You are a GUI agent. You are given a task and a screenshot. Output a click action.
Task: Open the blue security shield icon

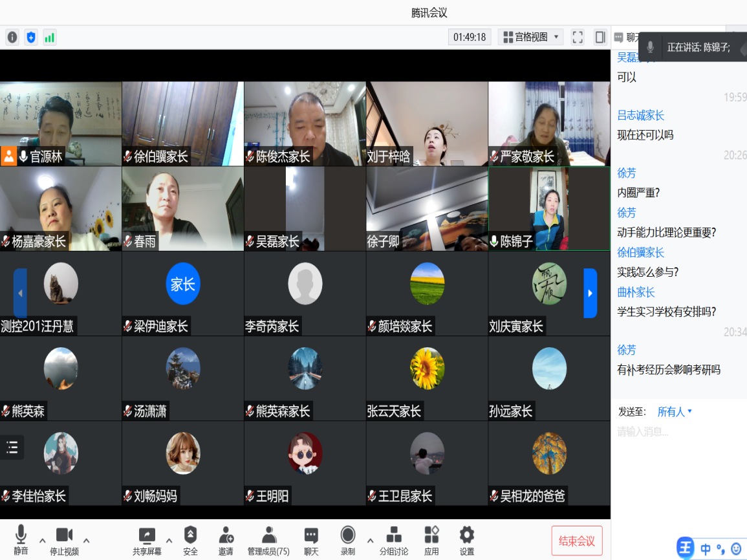(x=31, y=38)
